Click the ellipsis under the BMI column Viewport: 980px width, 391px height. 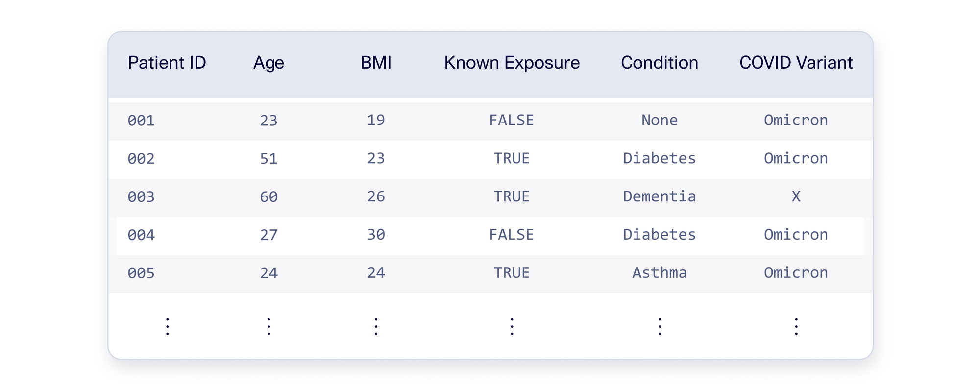coord(376,326)
